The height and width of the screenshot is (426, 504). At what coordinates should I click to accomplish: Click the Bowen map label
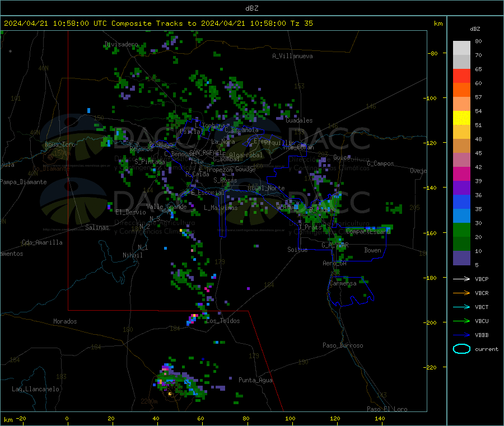(x=372, y=250)
